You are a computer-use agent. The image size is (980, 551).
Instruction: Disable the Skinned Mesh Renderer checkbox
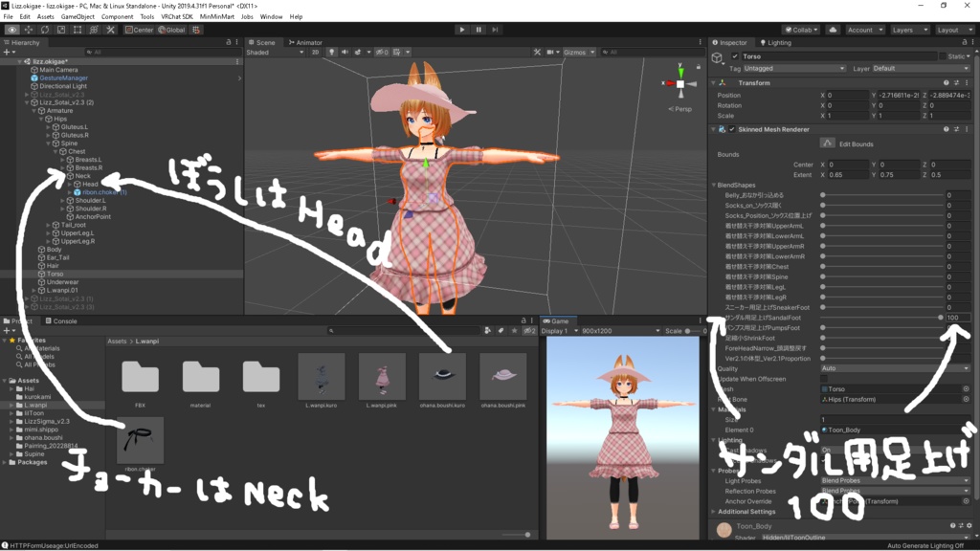coord(732,129)
